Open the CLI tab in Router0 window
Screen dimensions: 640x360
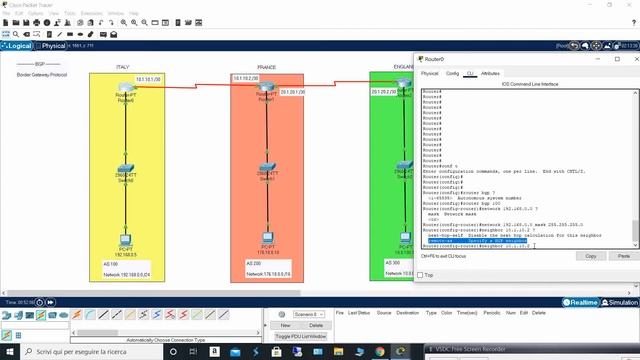click(x=470, y=73)
